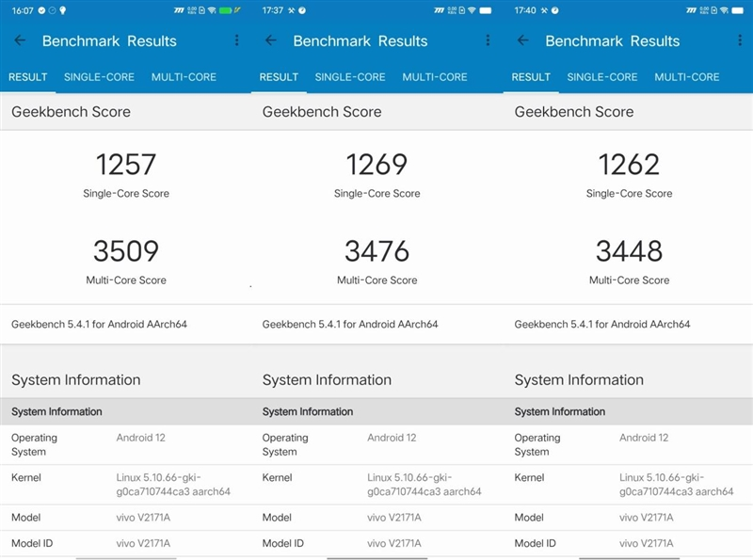753x560 pixels.
Task: Tap the 16:07 clock in status bar
Action: [23, 10]
